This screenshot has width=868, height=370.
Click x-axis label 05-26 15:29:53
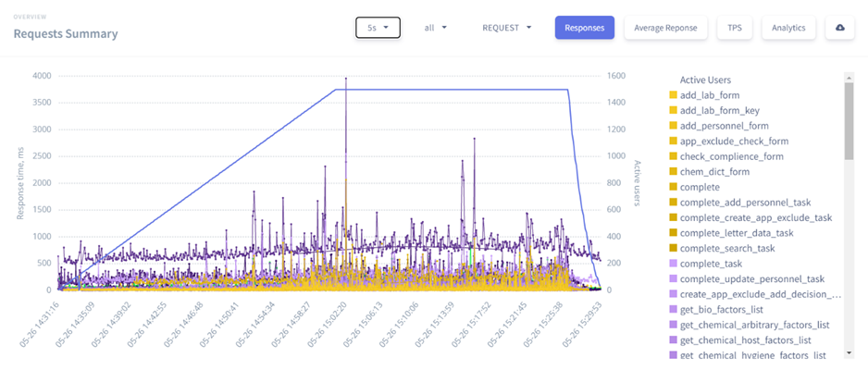point(582,323)
